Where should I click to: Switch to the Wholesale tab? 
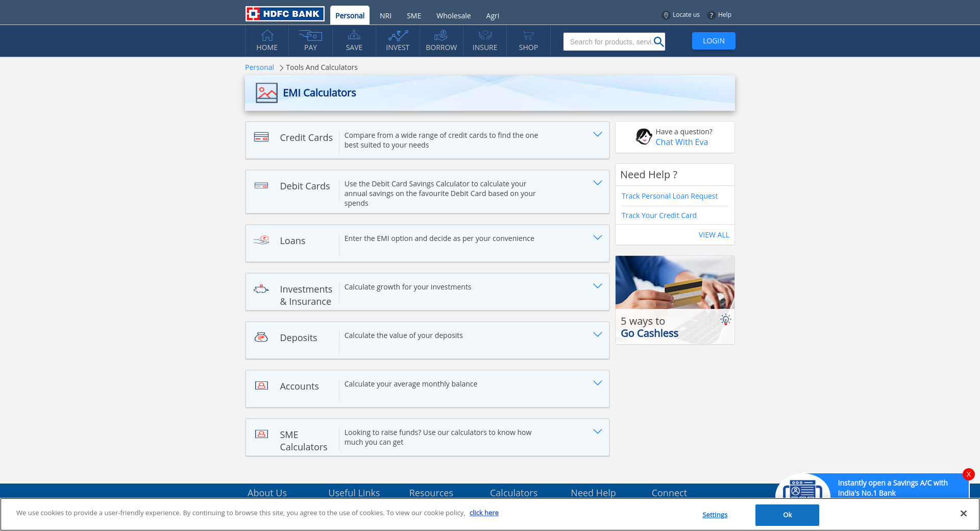[x=453, y=16]
